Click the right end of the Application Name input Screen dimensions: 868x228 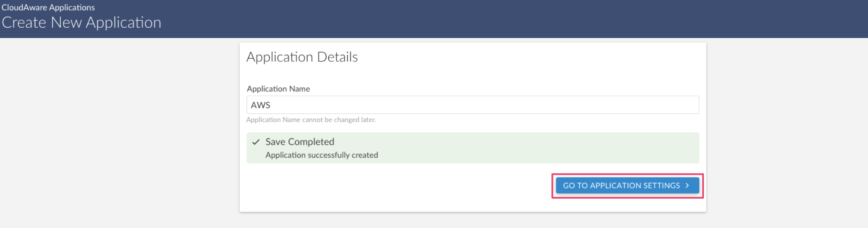tap(687, 105)
